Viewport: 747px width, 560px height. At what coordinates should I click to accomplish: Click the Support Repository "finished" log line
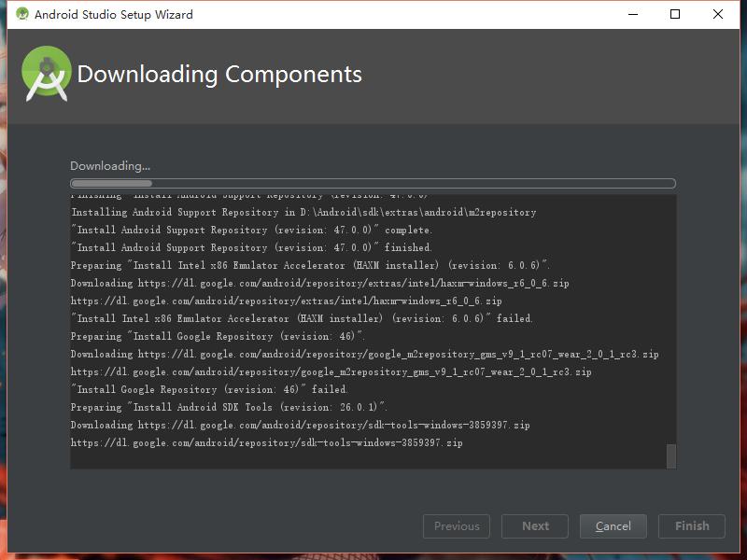pos(251,247)
